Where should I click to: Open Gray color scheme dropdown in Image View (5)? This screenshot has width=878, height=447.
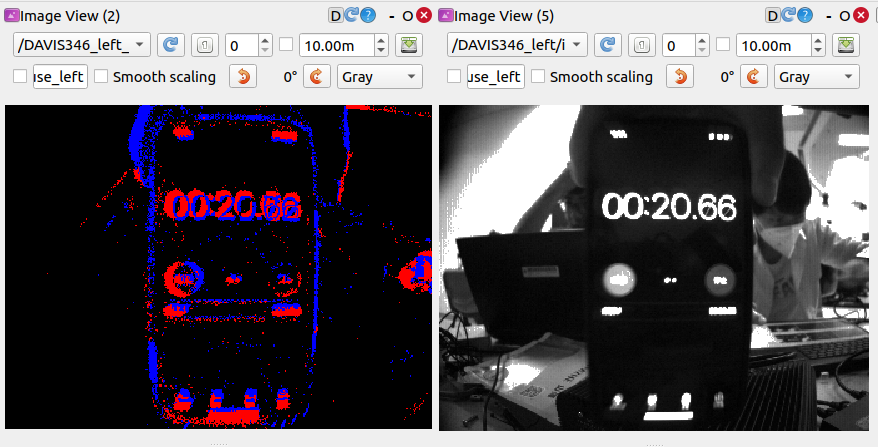[x=817, y=76]
